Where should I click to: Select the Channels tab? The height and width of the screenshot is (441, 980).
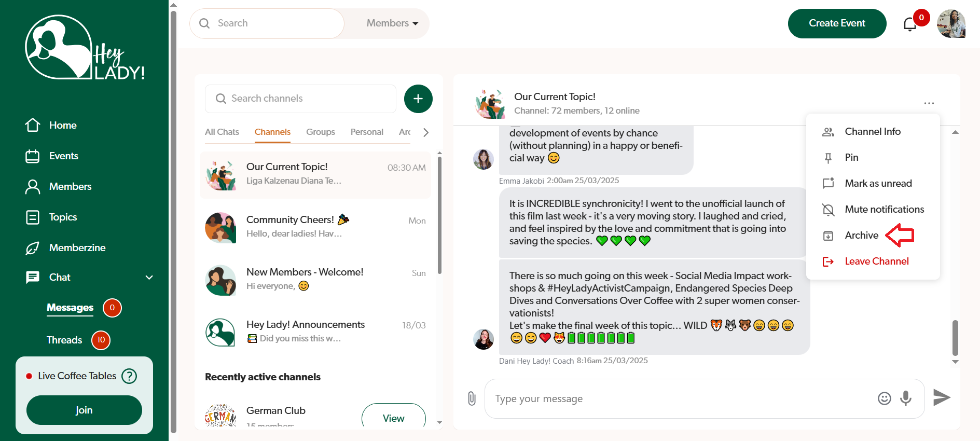pyautogui.click(x=272, y=132)
